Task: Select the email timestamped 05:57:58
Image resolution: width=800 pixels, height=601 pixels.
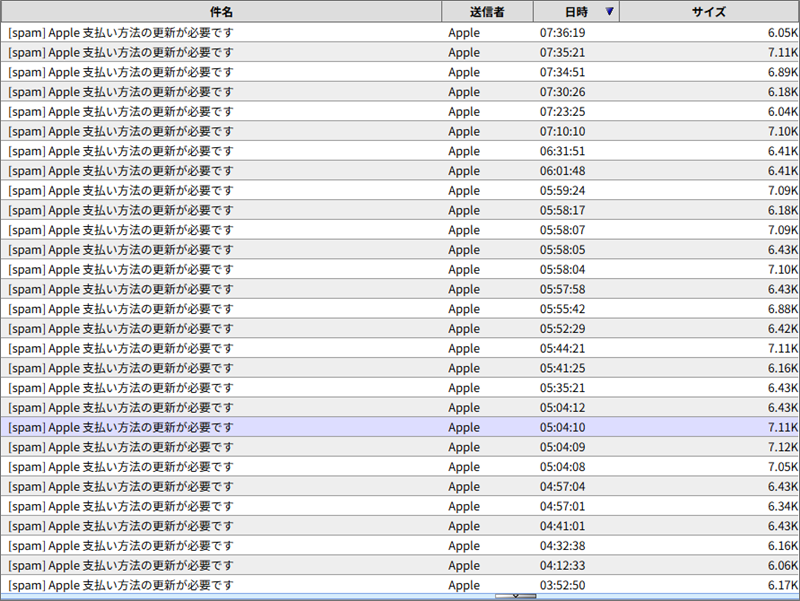Action: (x=400, y=289)
